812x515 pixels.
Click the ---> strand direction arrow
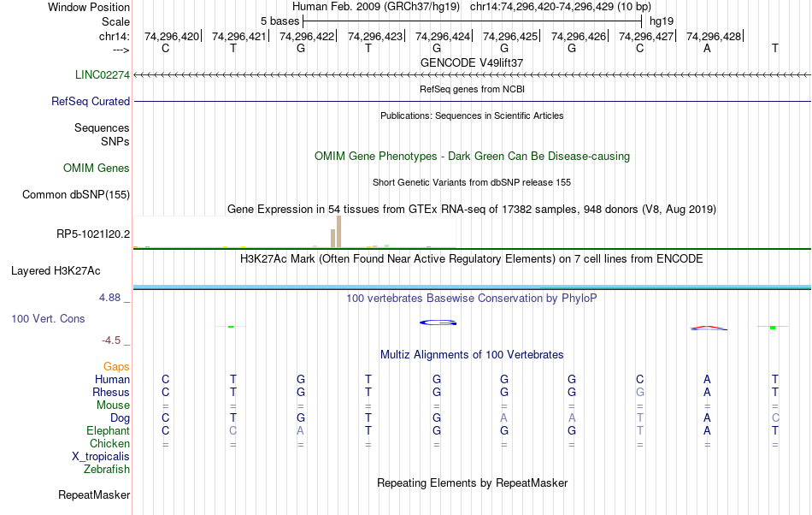point(121,50)
